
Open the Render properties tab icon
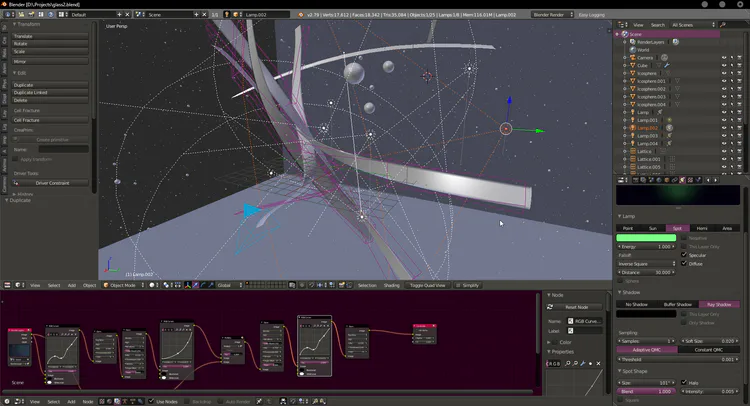click(636, 180)
